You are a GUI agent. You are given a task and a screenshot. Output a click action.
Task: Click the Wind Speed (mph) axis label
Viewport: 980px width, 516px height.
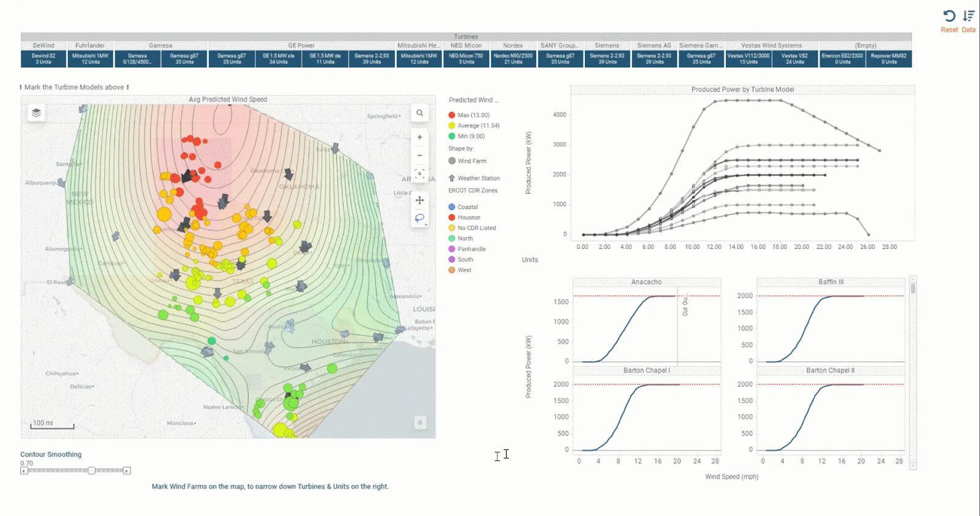tap(731, 476)
